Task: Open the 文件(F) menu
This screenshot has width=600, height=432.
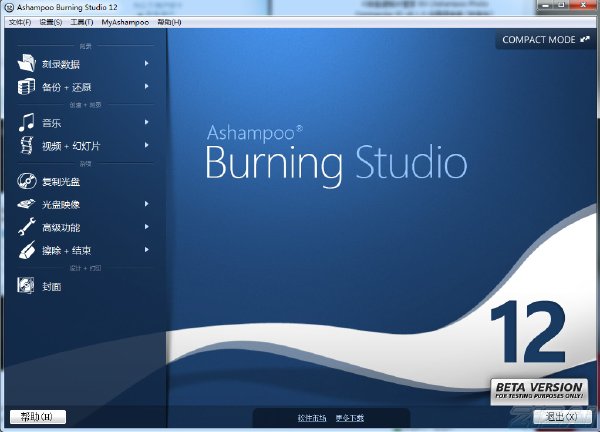Action: click(20, 22)
